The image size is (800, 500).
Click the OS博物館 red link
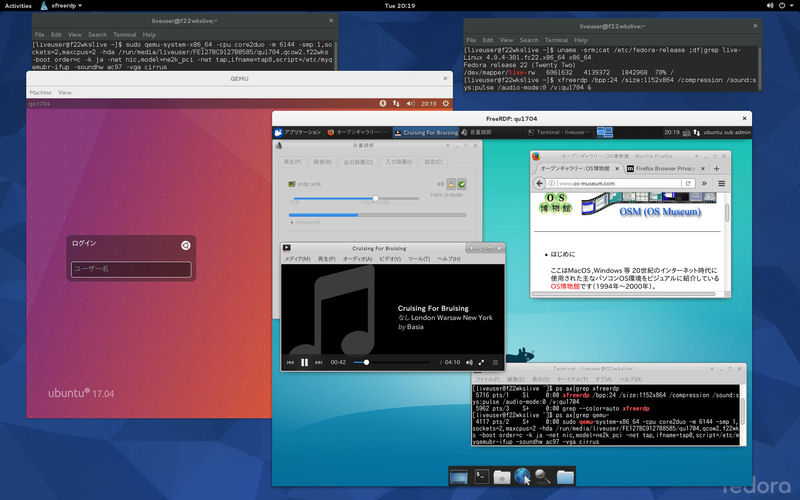pos(565,286)
